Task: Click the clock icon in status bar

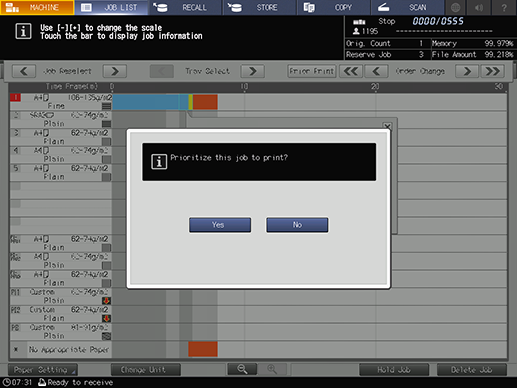Action: [6, 382]
